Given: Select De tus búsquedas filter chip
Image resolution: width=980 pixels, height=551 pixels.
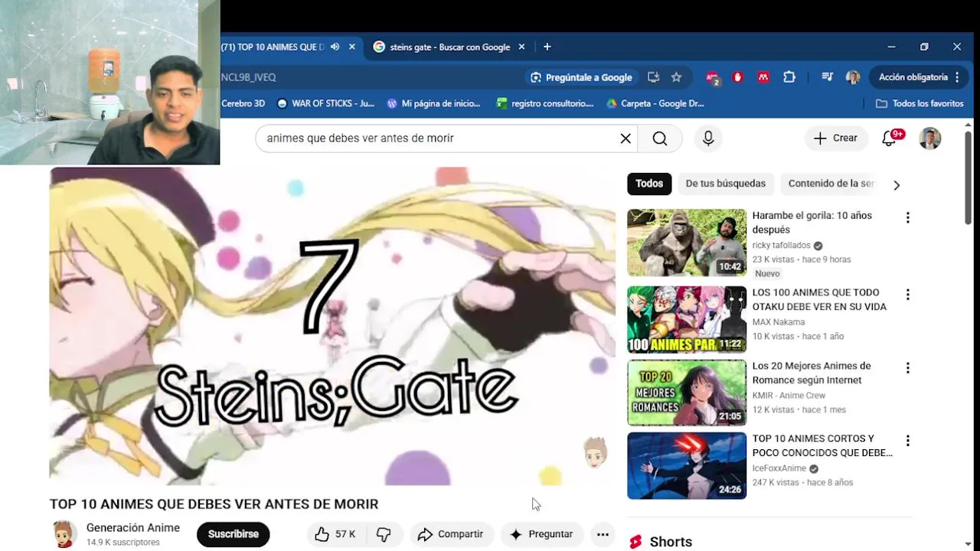Looking at the screenshot, I should point(725,184).
